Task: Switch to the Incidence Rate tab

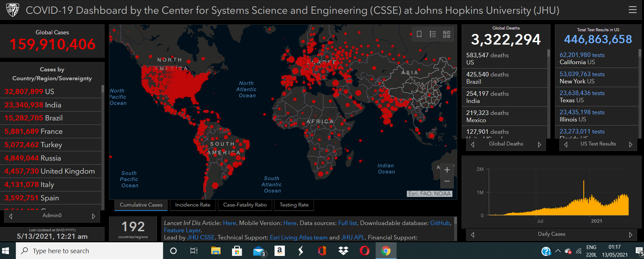Action: 193,205
